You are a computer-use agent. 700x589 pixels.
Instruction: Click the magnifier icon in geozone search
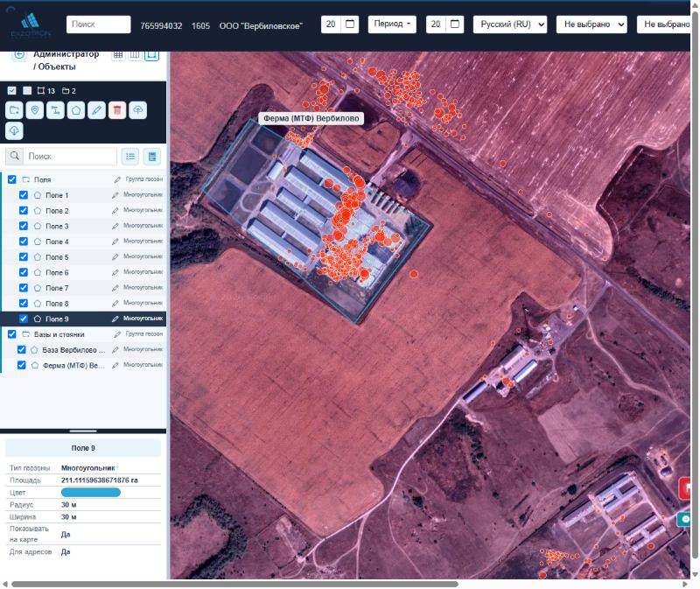click(x=15, y=156)
